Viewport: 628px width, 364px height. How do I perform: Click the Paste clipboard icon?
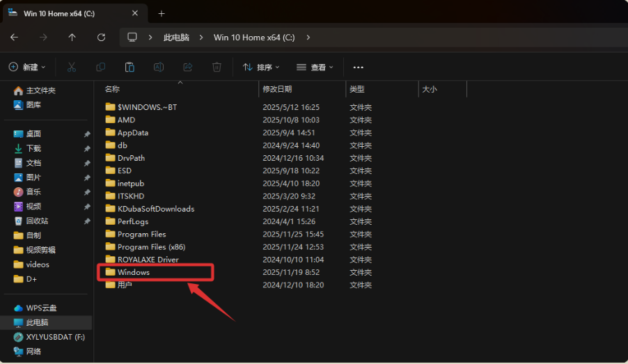click(129, 68)
